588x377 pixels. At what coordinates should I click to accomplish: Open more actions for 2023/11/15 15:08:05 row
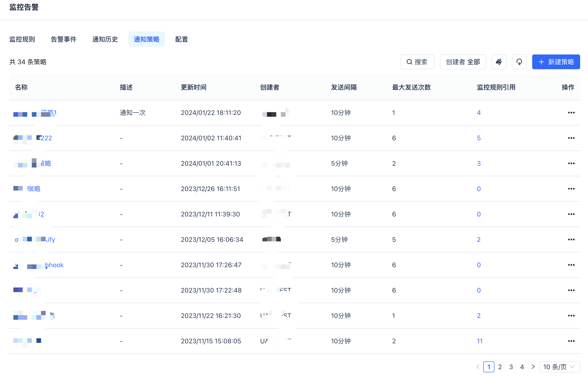pos(571,341)
